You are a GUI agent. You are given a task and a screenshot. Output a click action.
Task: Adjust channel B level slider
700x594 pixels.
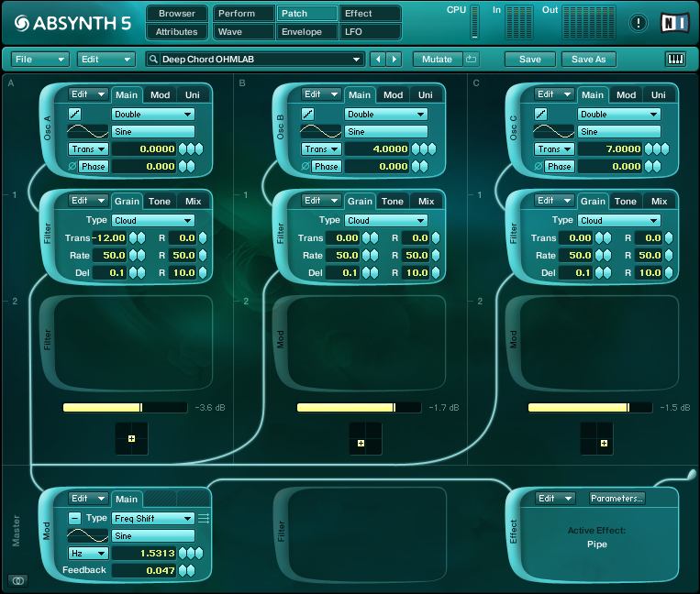[359, 407]
